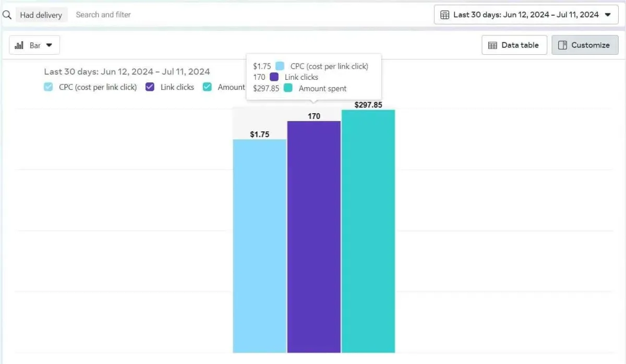The height and width of the screenshot is (364, 626).
Task: Click the $297.85 label above teal bar
Action: (368, 105)
